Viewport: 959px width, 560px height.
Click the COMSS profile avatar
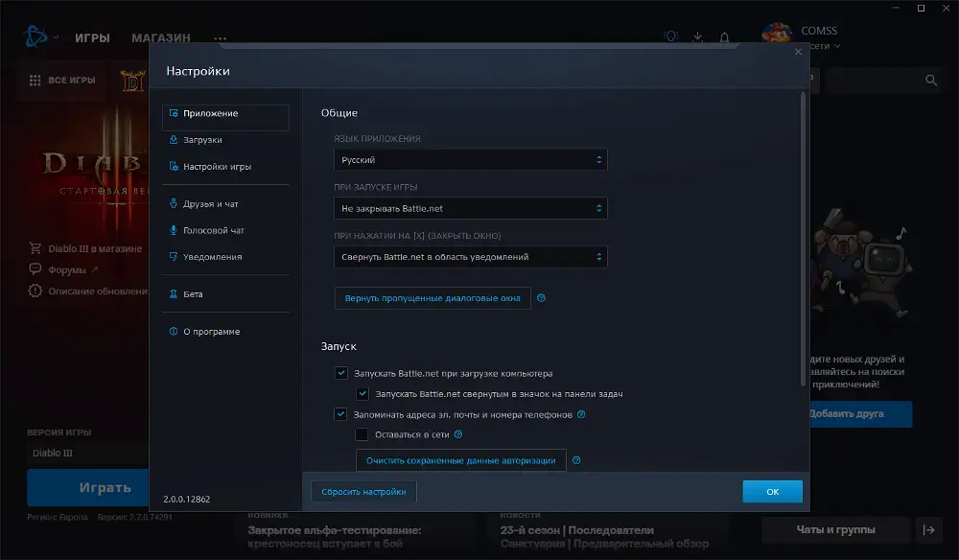[x=775, y=32]
